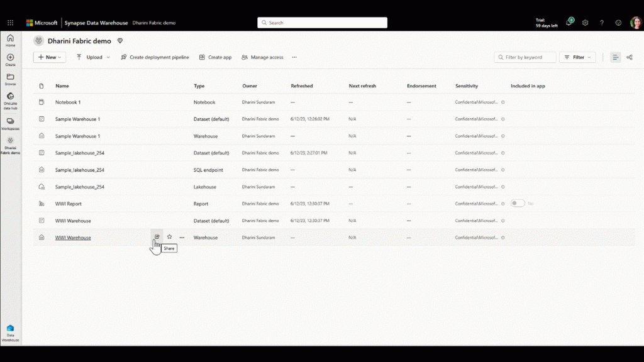The width and height of the screenshot is (644, 362).
Task: Select Dharini Fabric demo sidebar workspace
Action: coord(10,146)
